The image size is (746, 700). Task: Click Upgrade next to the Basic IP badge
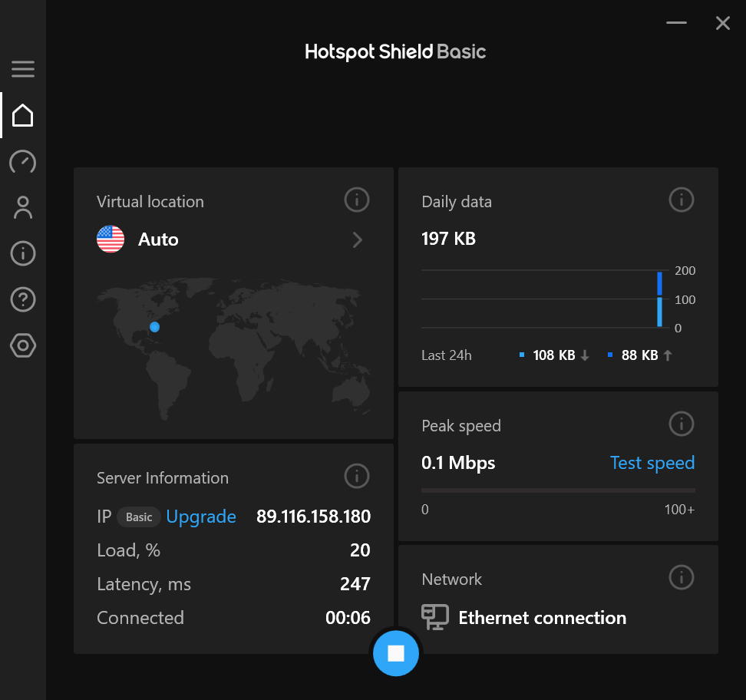201,517
